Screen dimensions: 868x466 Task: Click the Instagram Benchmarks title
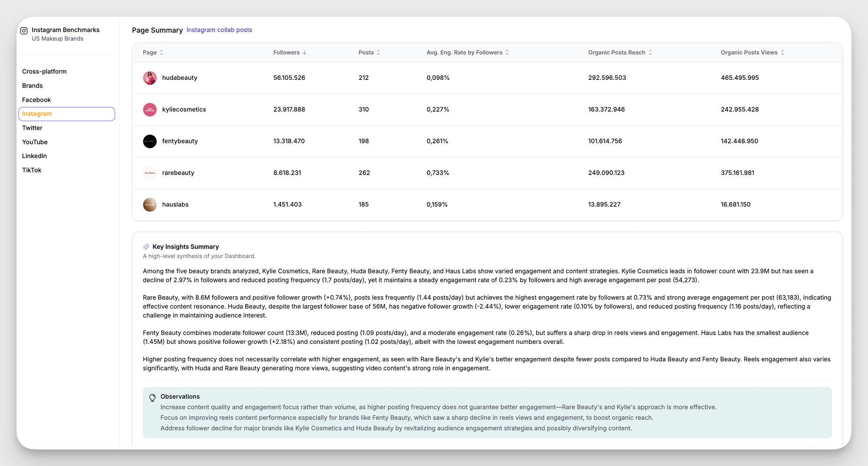[66, 30]
